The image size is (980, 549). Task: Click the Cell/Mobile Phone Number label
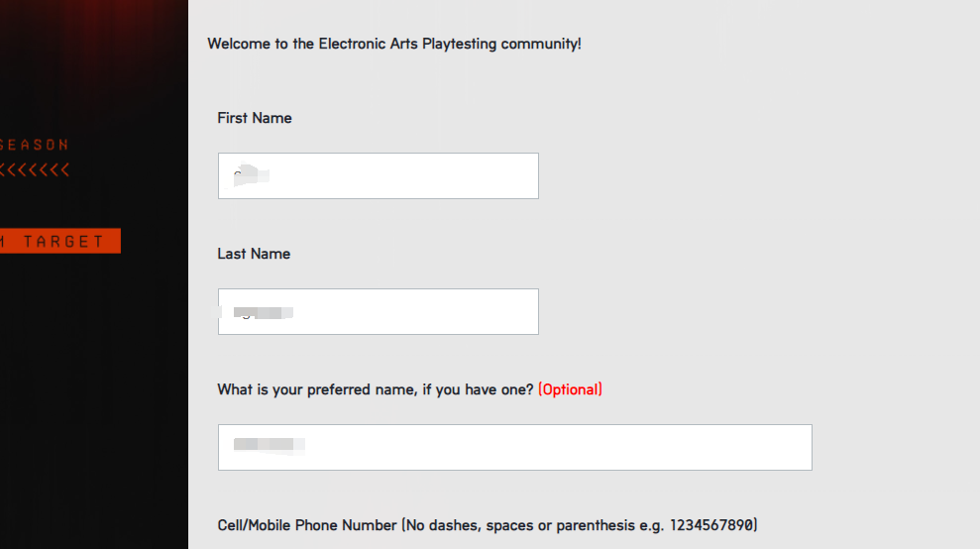tap(307, 525)
